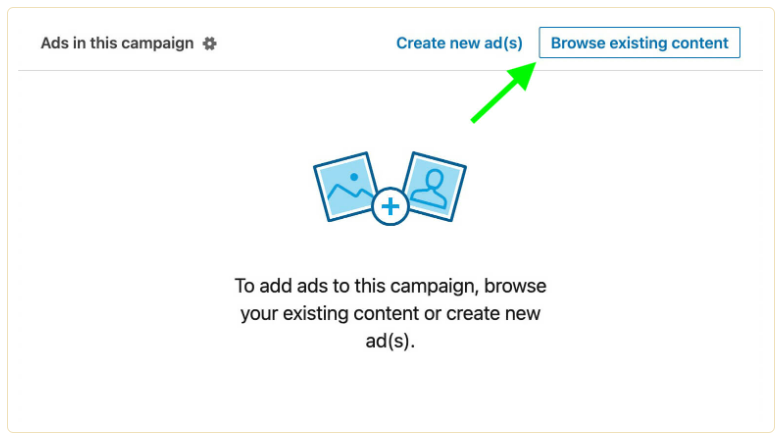This screenshot has width=783, height=437.
Task: Click the blue plus circle icon
Action: (390, 207)
